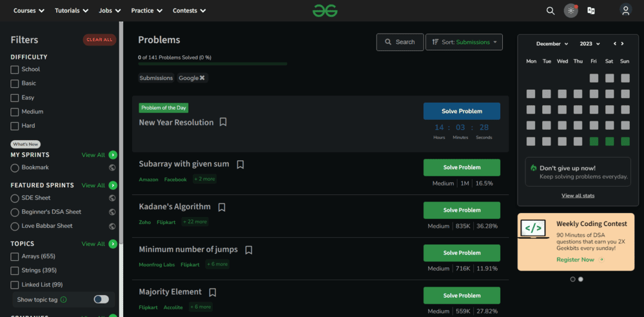Click the code laptop icon in contest banner
The height and width of the screenshot is (317, 644).
coord(533,229)
